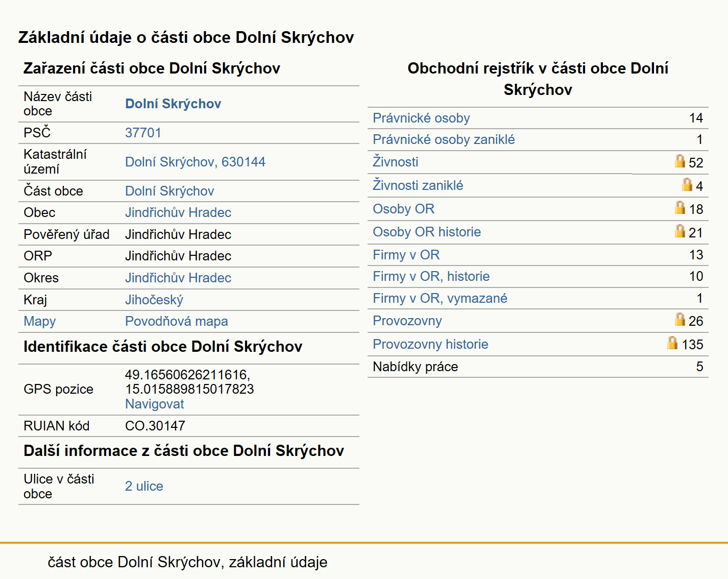Open the Povodňová mapa link
Screen dimensions: 728x579
(x=176, y=321)
